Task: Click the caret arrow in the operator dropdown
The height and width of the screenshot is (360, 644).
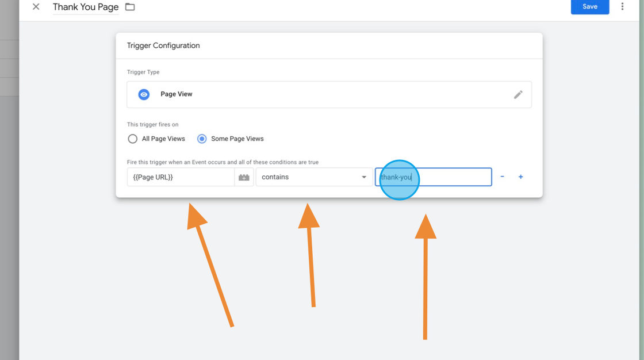Action: (364, 177)
